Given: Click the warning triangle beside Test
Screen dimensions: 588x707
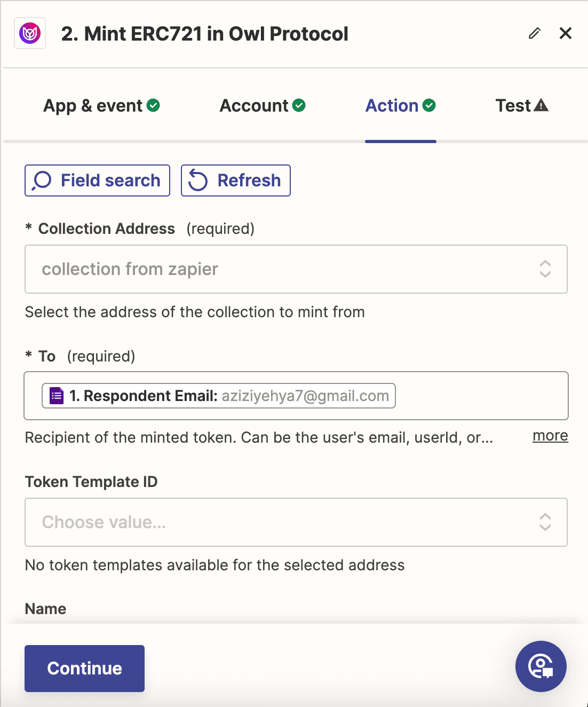Looking at the screenshot, I should coord(541,105).
